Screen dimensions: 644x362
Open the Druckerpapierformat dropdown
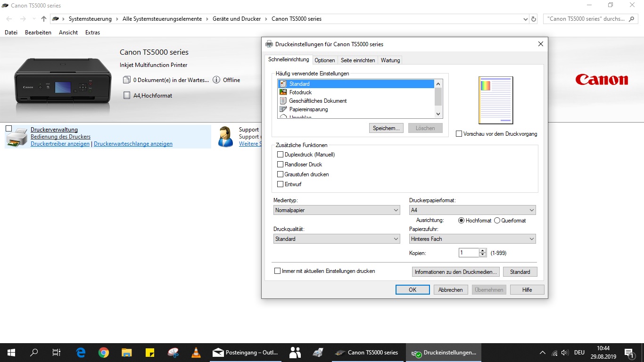(x=472, y=210)
